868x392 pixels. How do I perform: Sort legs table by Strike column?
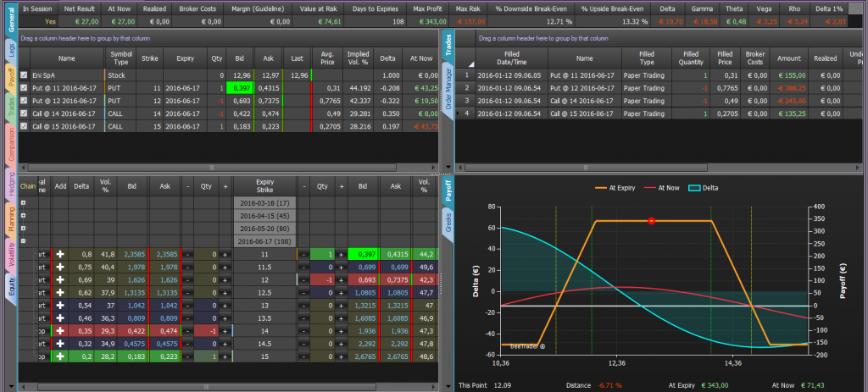point(149,58)
